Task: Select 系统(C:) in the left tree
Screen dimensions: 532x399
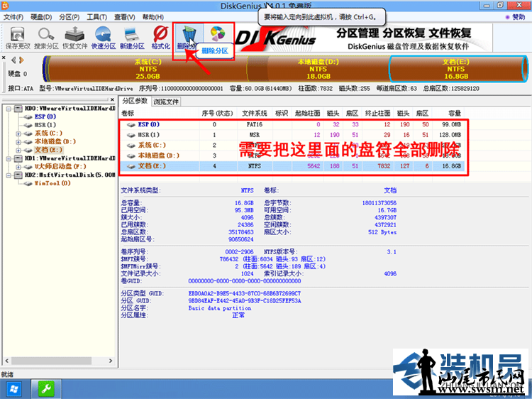Action: (48, 133)
